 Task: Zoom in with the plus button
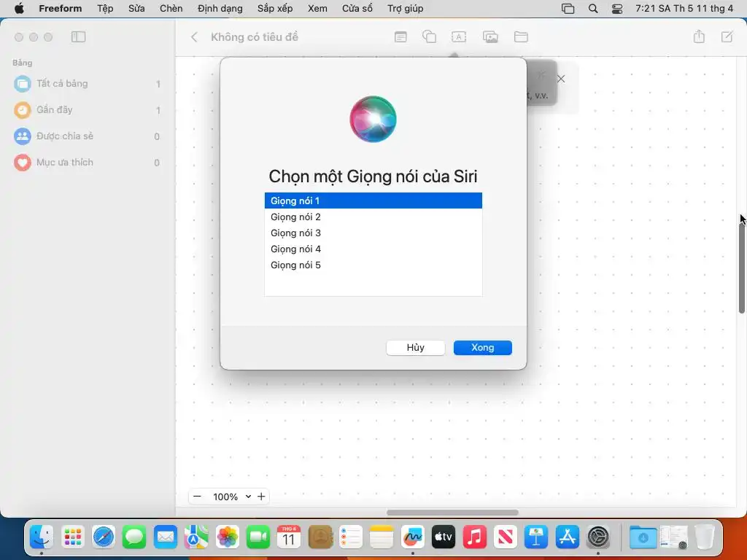click(261, 497)
